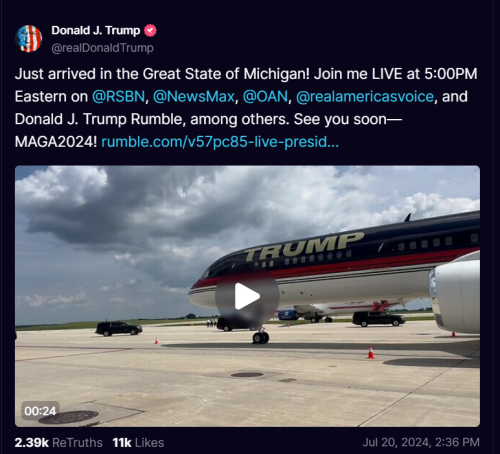Click the 00:24 video duration badge
The height and width of the screenshot is (454, 500).
[x=40, y=411]
